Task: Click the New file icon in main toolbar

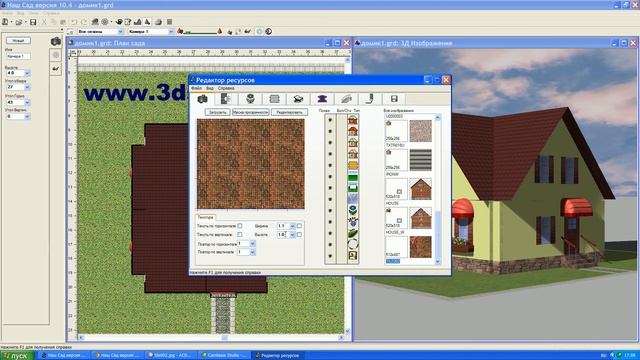Action: (5, 22)
